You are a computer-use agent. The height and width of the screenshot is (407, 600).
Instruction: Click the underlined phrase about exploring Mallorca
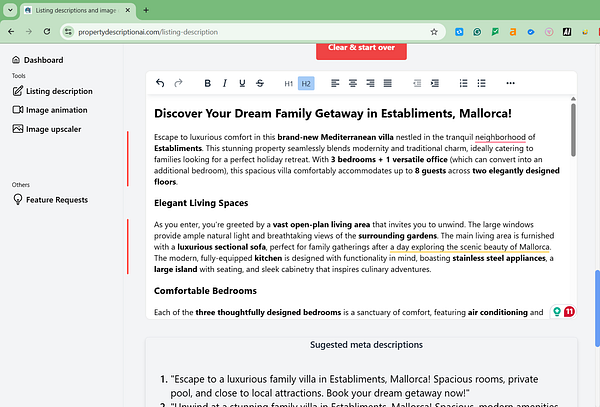470,247
